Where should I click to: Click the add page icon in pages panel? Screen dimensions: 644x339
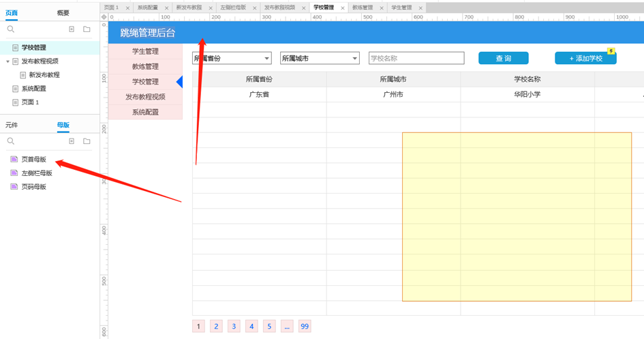pyautogui.click(x=72, y=29)
